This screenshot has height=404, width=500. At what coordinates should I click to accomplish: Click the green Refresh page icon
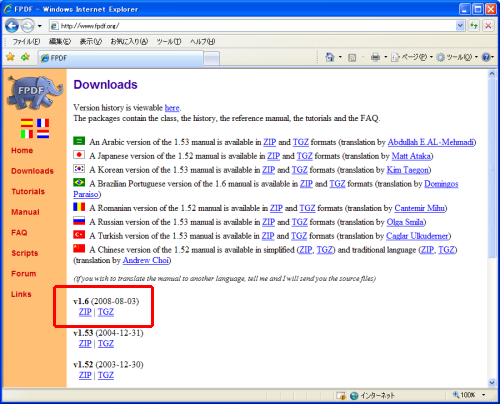474,26
